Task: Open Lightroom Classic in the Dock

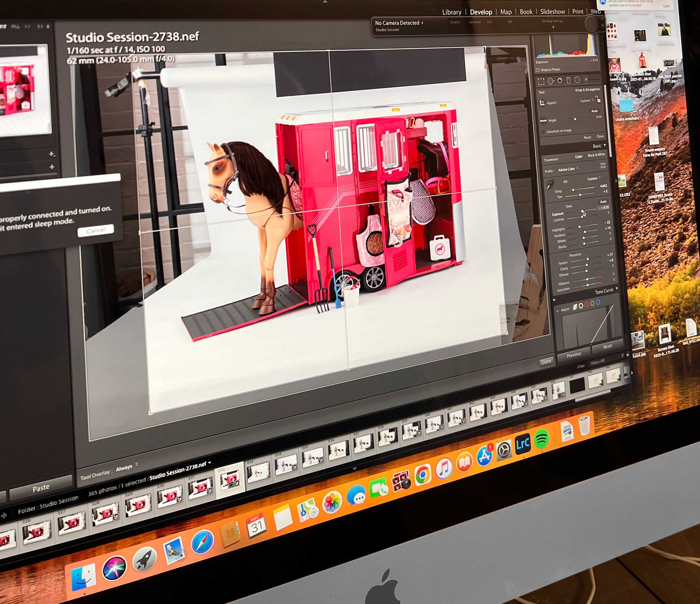Action: coord(523,443)
